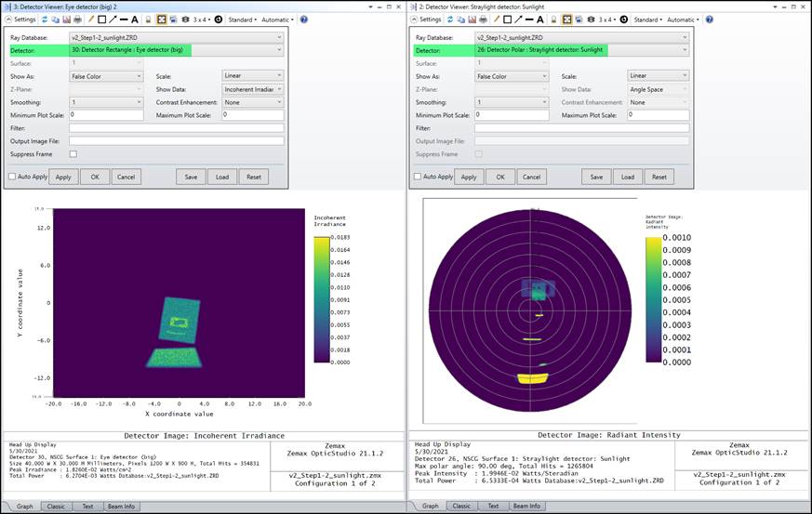Enable Auto Apply in Straylight detector settings
Viewport: 812px width, 514px height.
click(x=418, y=177)
